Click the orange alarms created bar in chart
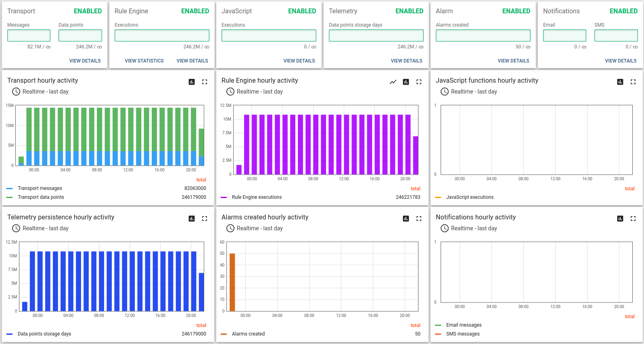This screenshot has width=644, height=344. pos(232,282)
